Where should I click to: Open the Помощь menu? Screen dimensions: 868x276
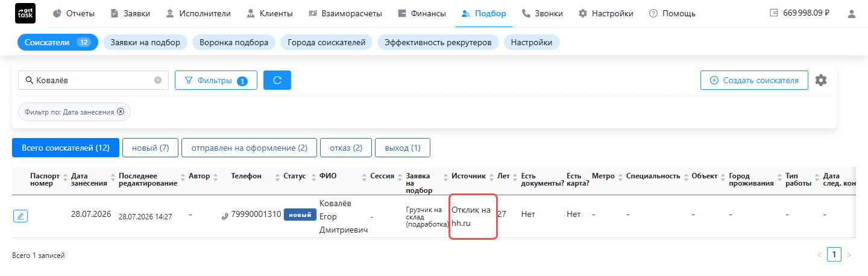[x=672, y=13]
